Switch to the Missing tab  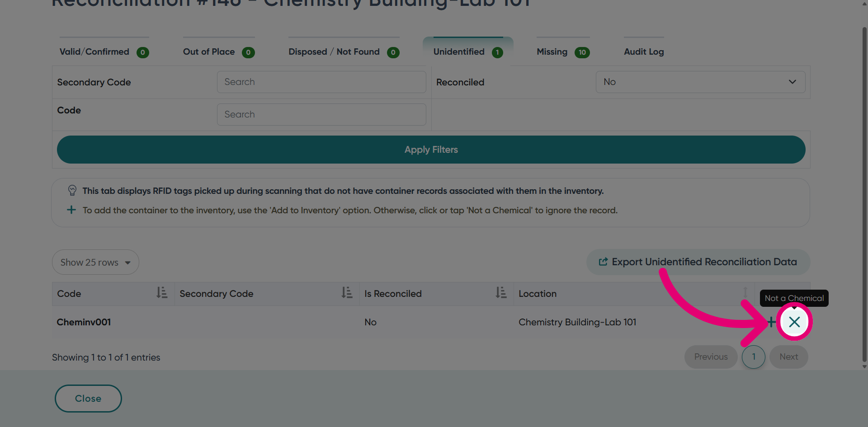[563, 52]
